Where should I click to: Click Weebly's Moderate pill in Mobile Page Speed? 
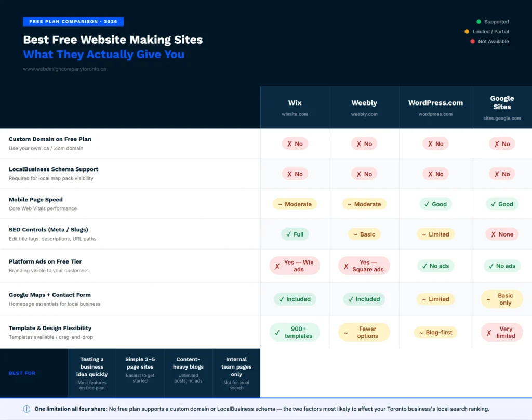click(x=364, y=204)
